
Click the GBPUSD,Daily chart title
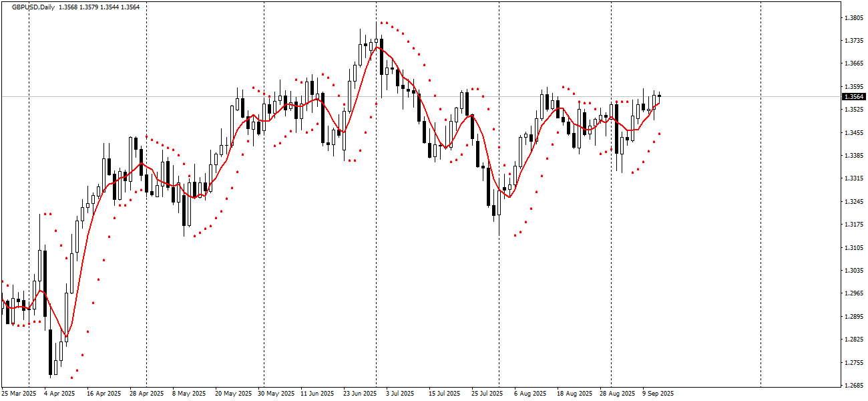click(x=33, y=7)
